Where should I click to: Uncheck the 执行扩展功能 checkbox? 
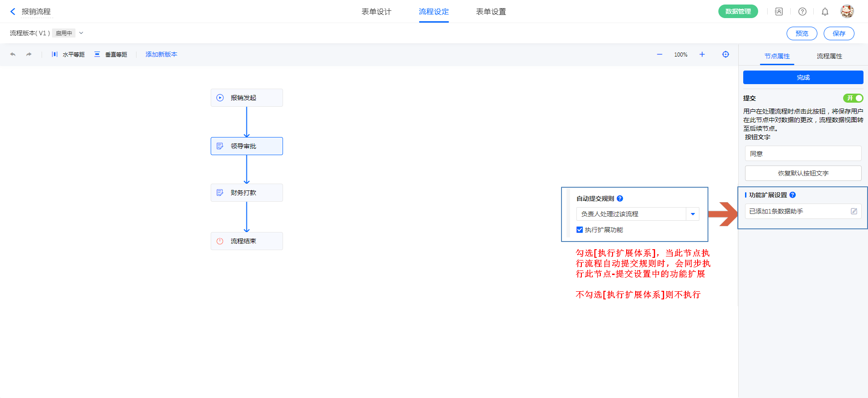pos(580,230)
